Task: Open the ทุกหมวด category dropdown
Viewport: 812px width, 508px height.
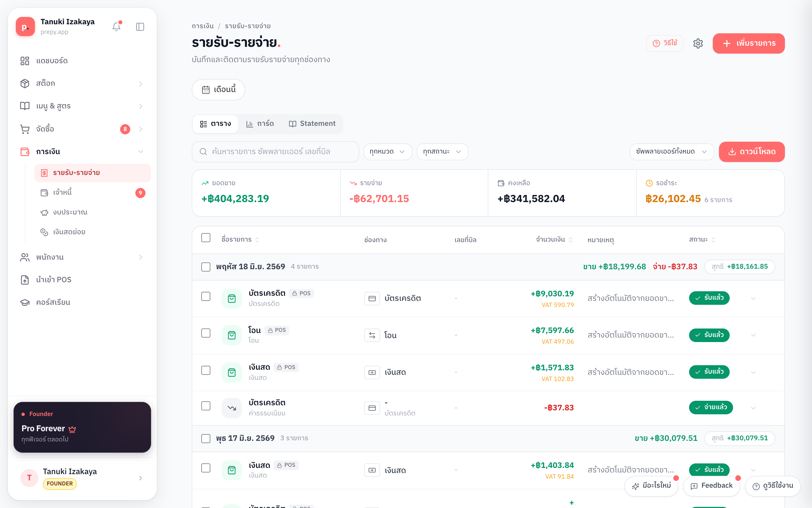Action: [388, 152]
